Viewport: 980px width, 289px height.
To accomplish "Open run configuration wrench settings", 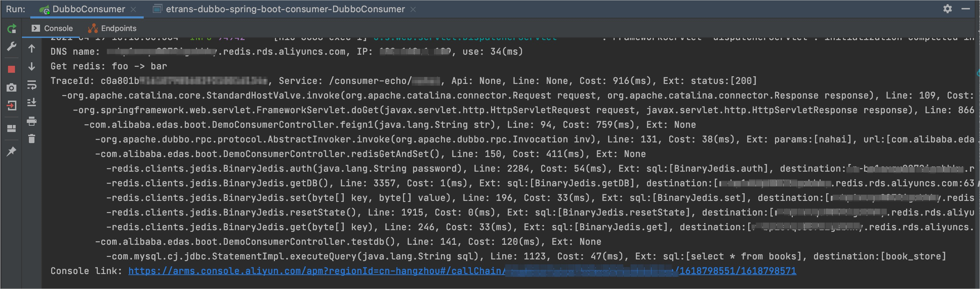I will pos(12,46).
